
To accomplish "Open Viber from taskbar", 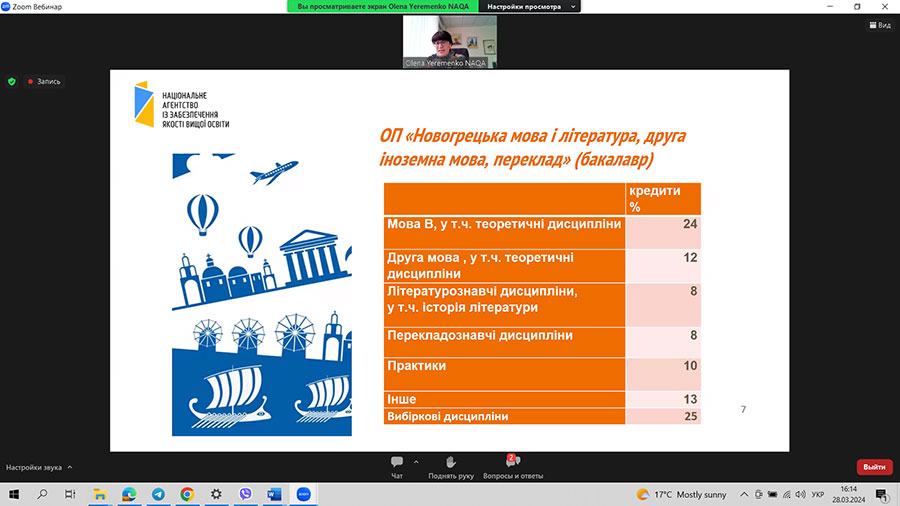I will 245,494.
